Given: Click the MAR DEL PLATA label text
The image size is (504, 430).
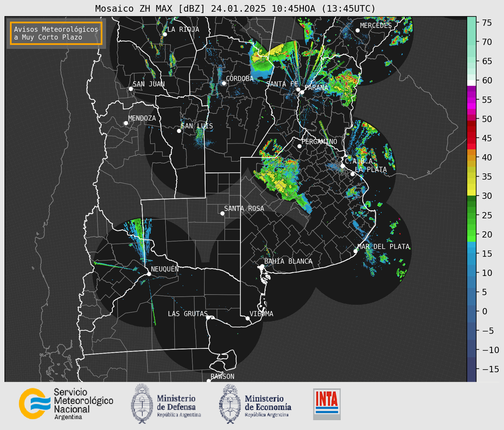Looking at the screenshot, I should pyautogui.click(x=383, y=247).
